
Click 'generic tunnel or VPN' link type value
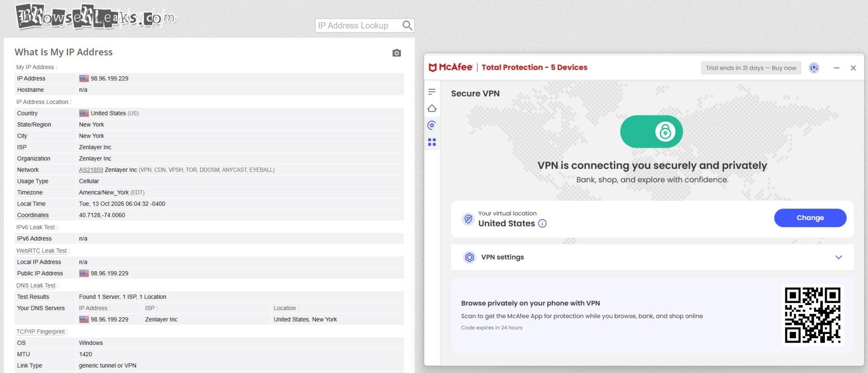click(x=108, y=365)
